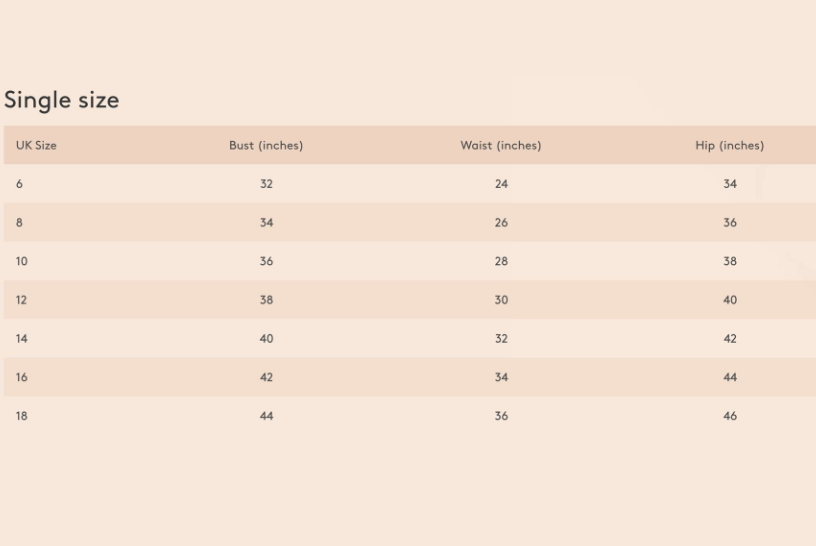
Task: Click UK size 8 row label
Action: (x=19, y=223)
